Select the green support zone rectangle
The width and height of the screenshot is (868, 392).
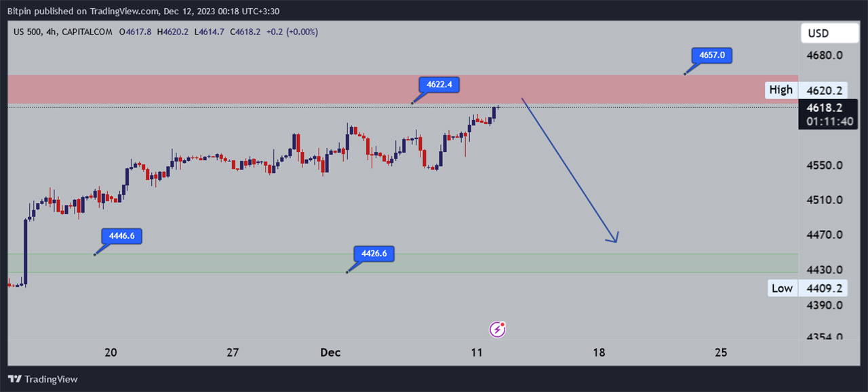coord(203,263)
